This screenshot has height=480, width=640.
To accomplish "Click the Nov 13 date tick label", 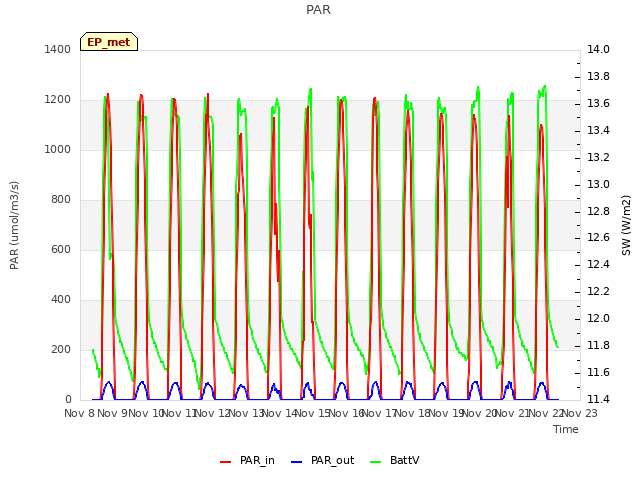I will [247, 413].
